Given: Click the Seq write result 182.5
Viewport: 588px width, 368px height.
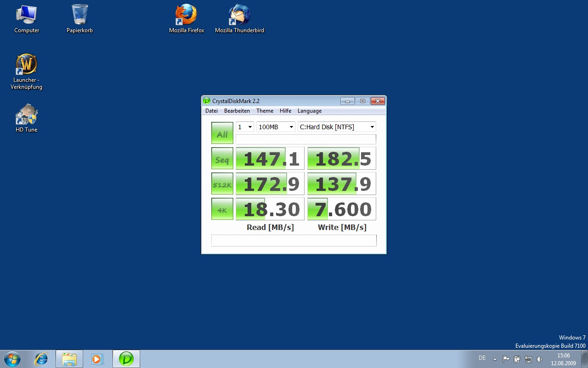Looking at the screenshot, I should tap(342, 158).
